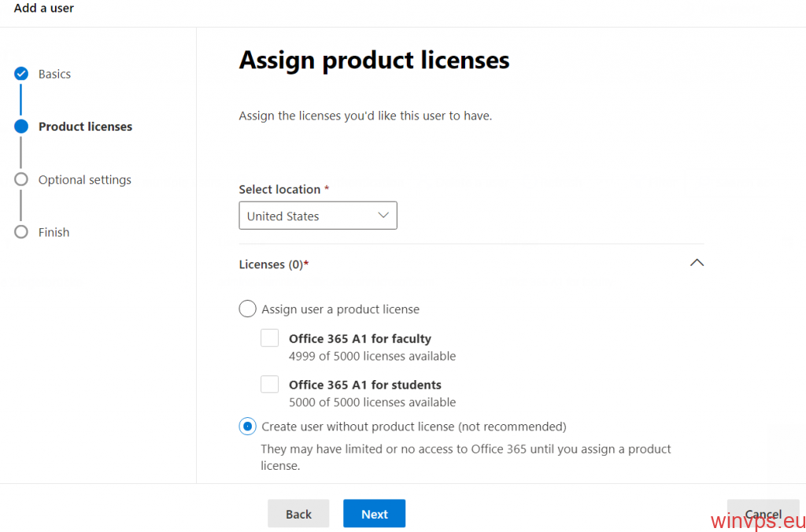This screenshot has height=532, width=806.
Task: Check Office 365 A1 for faculty
Action: [x=270, y=338]
